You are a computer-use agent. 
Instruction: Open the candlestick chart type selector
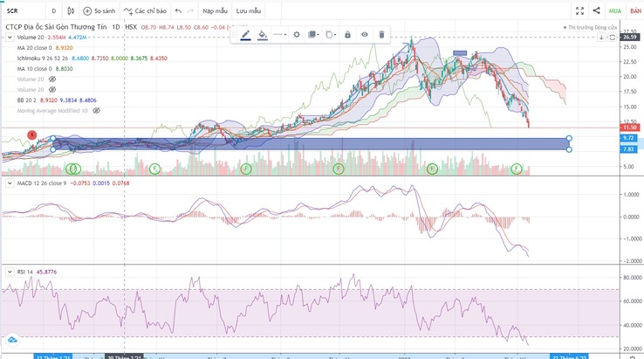tap(71, 10)
